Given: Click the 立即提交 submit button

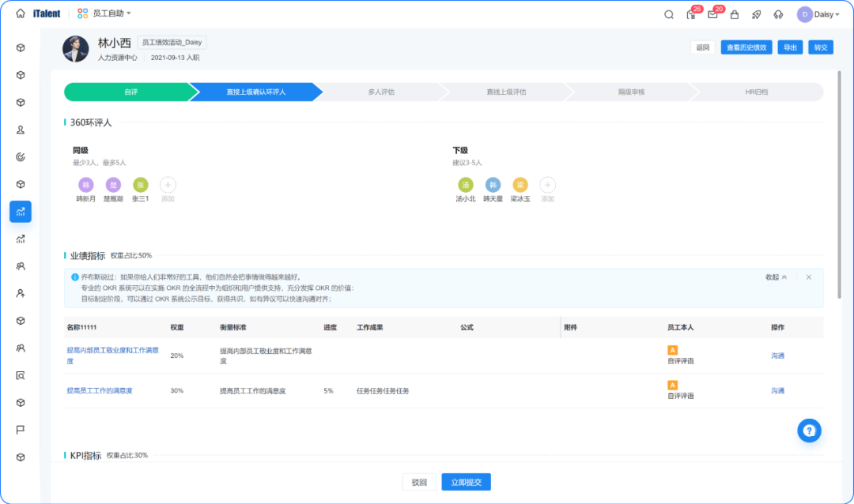Looking at the screenshot, I should 466,482.
